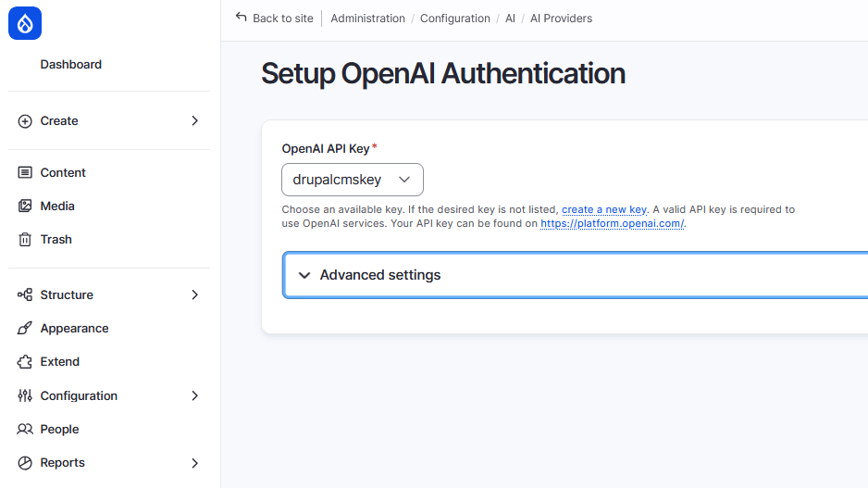The image size is (868, 488).
Task: Open Trash in the sidebar
Action: click(x=56, y=239)
